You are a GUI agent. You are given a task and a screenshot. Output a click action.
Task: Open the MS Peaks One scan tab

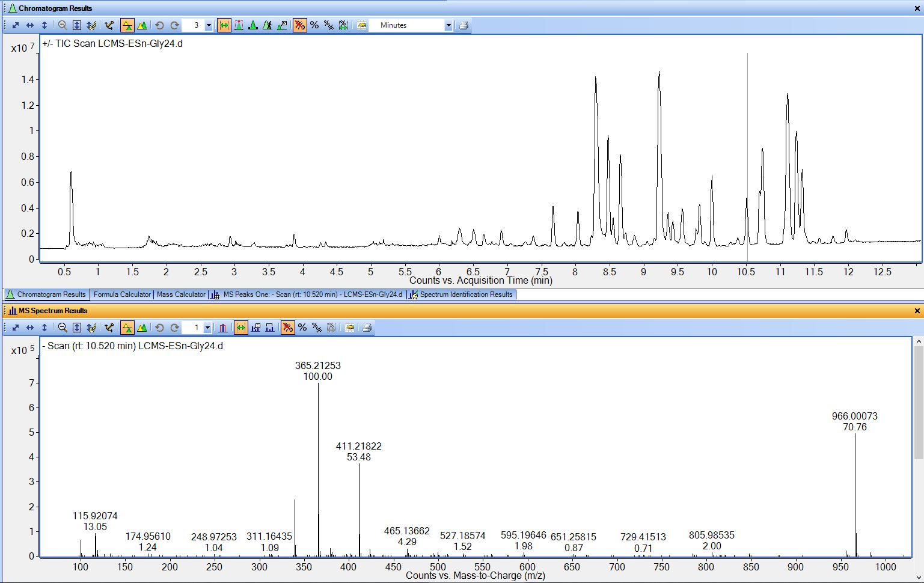click(312, 295)
